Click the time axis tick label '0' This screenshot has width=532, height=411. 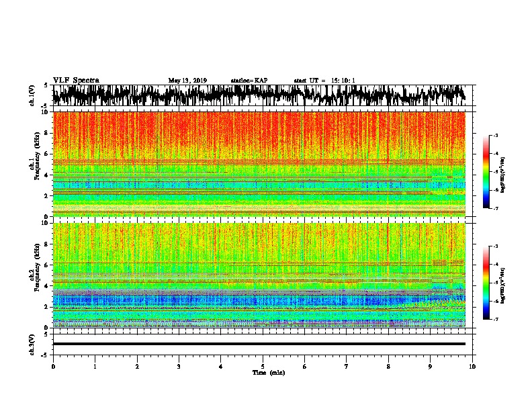pyautogui.click(x=53, y=367)
